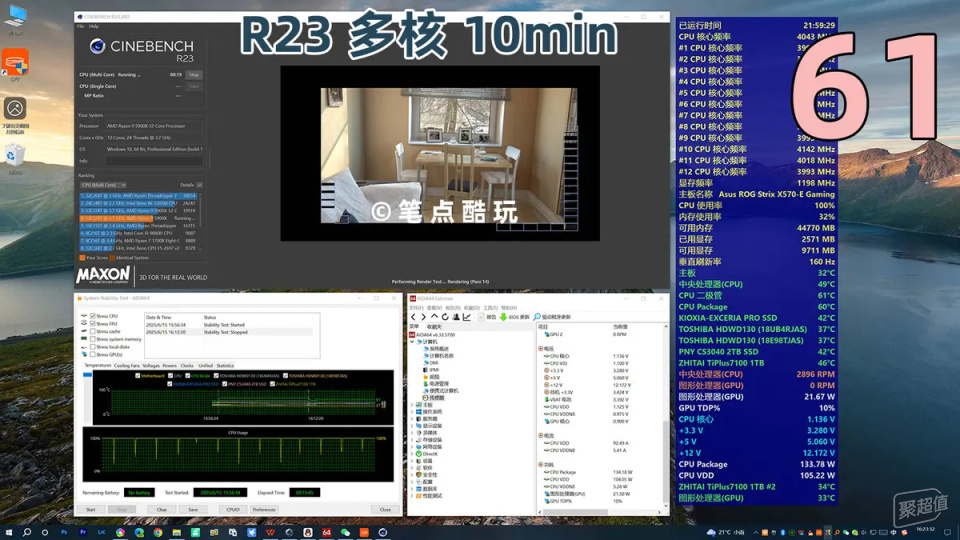Switch to Statistics tab
This screenshot has height=540, width=960.
225,366
